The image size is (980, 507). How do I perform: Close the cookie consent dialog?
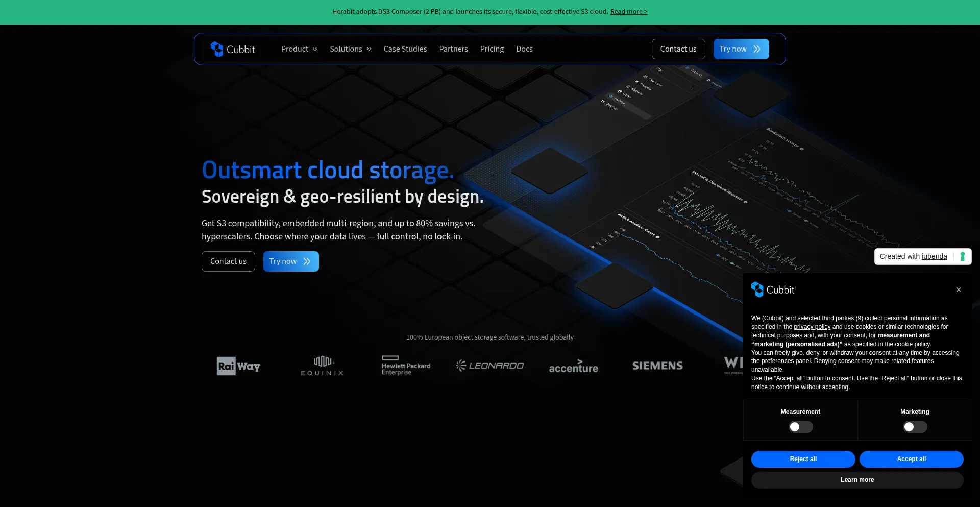point(959,289)
